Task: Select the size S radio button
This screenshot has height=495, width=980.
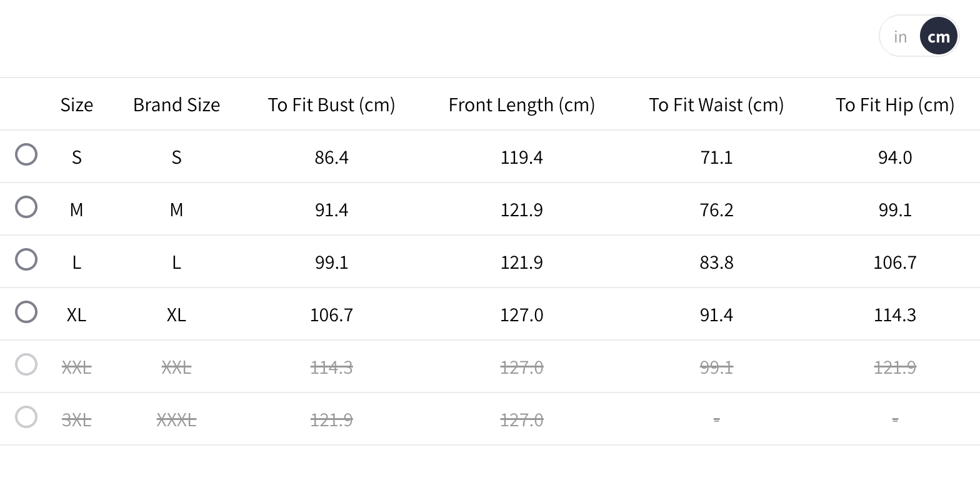Action: (26, 154)
